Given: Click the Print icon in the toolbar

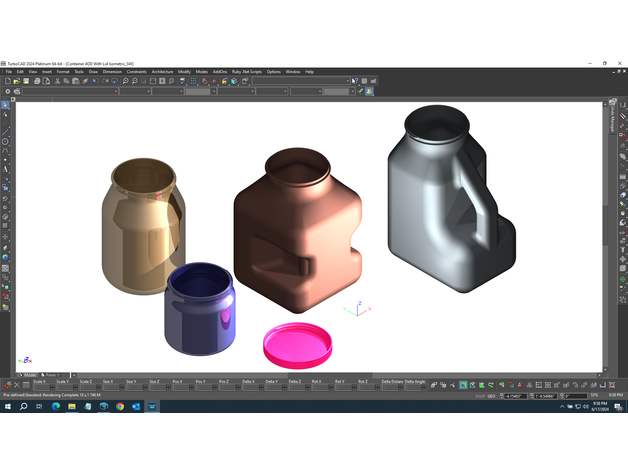Looking at the screenshot, I should (37, 81).
